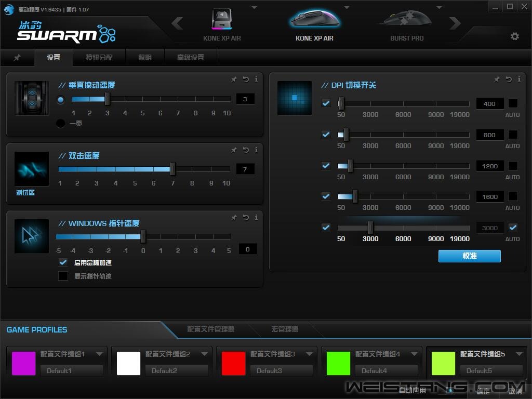Enable AUTO for the 1600 DPI row
The width and height of the screenshot is (532, 399).
513,196
